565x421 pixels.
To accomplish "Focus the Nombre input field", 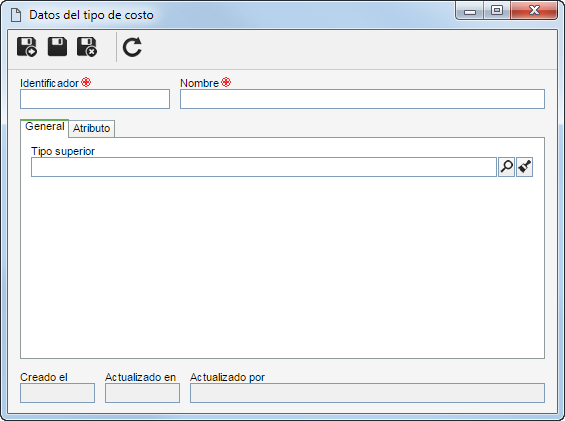I will (362, 99).
